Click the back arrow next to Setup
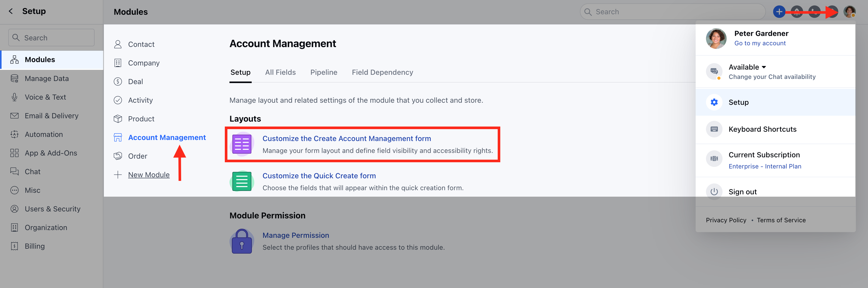 coord(11,11)
